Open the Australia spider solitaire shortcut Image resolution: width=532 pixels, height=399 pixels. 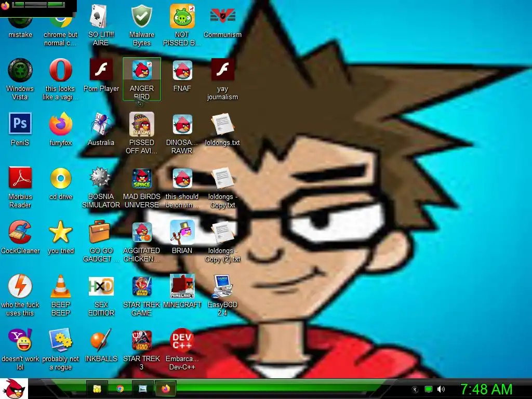tap(101, 129)
